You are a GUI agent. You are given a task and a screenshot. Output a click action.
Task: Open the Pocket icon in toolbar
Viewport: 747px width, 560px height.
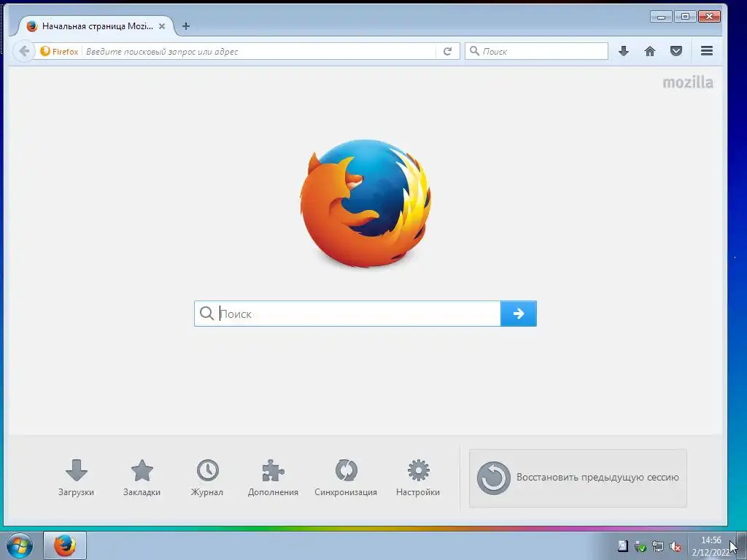676,51
